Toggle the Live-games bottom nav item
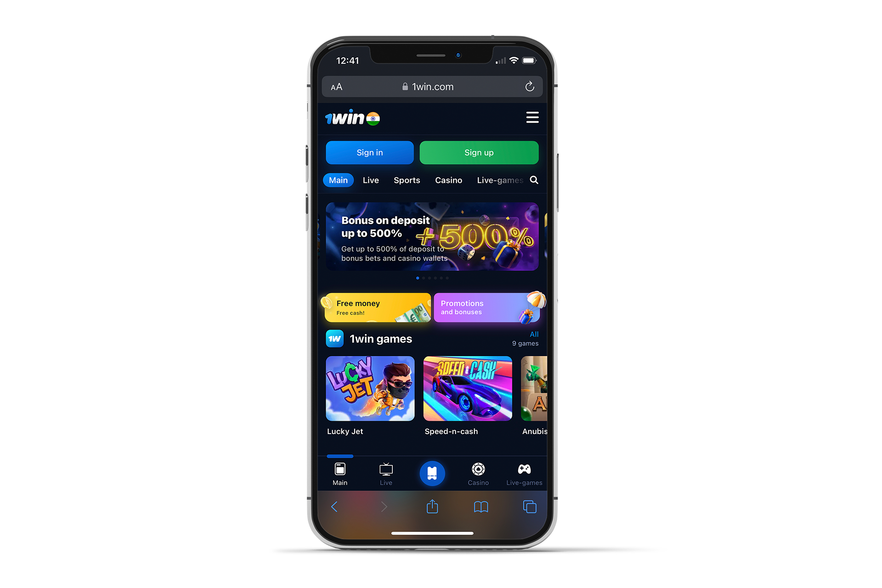882x588 pixels. pyautogui.click(x=524, y=474)
